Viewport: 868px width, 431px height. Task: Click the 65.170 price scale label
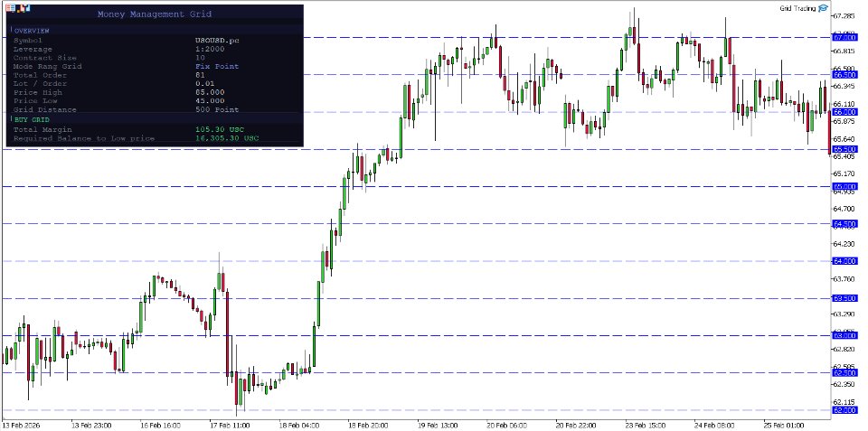844,173
